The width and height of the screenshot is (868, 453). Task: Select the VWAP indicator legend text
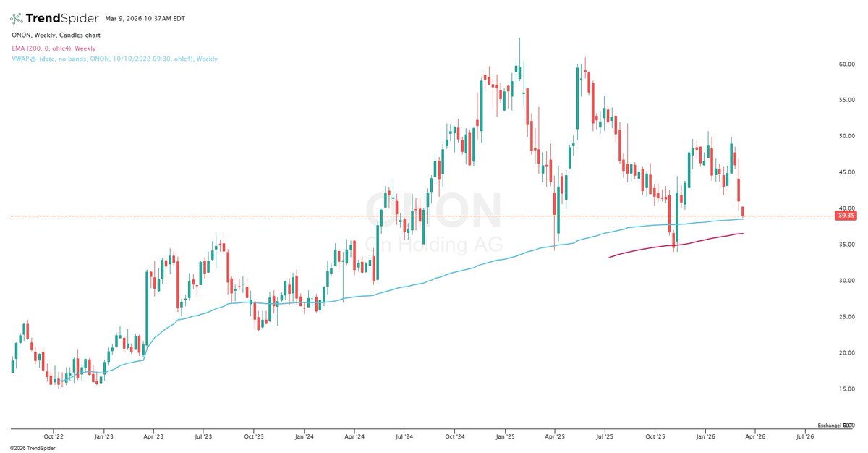point(114,59)
